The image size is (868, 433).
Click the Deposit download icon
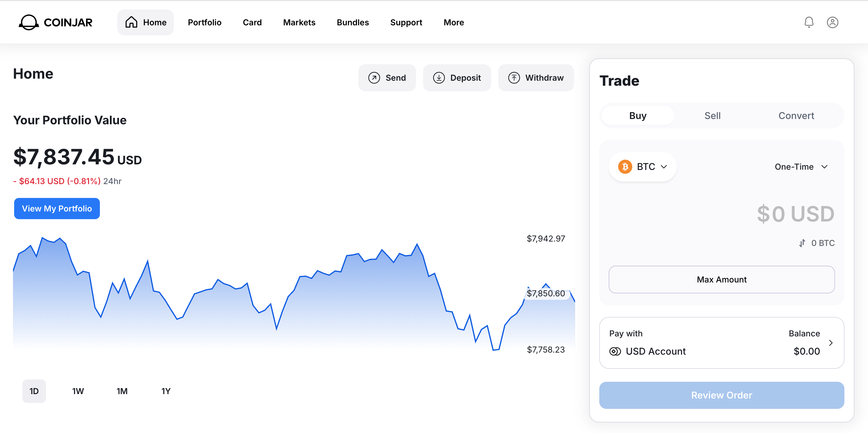[x=439, y=78]
